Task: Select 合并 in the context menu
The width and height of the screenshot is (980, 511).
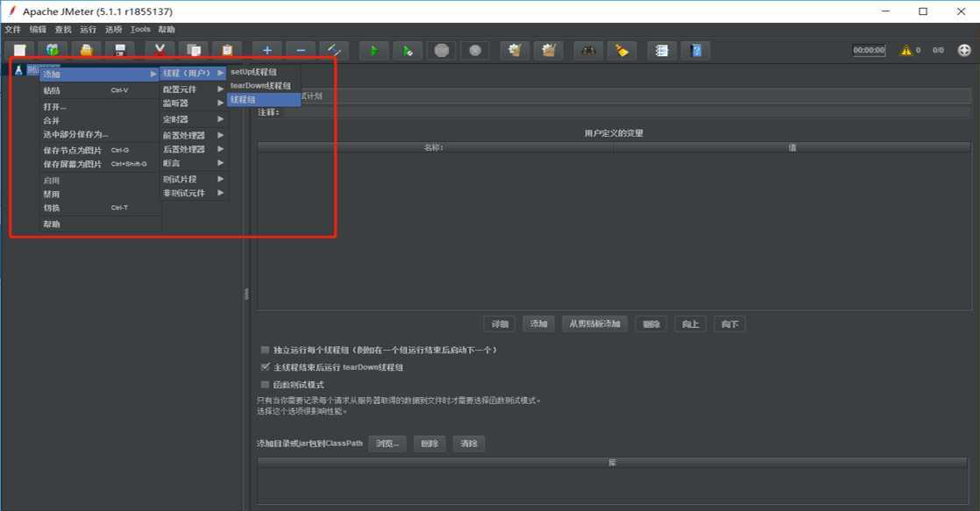Action: [x=99, y=121]
